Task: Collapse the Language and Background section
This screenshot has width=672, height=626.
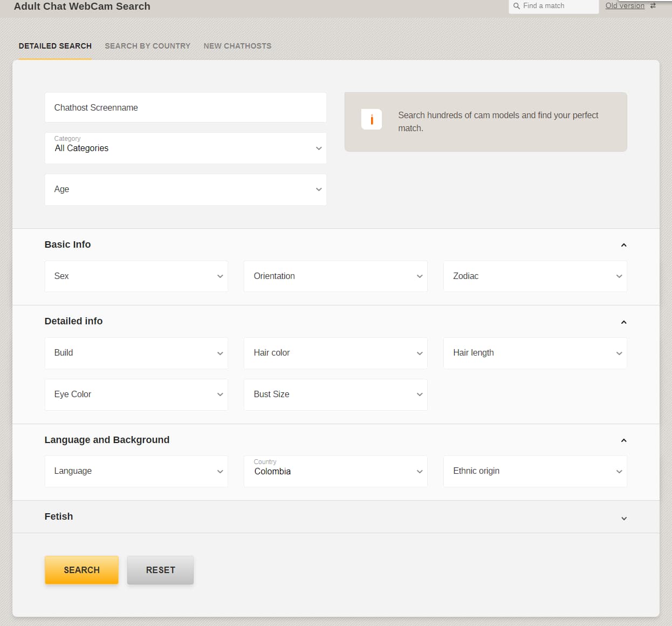Action: pyautogui.click(x=623, y=440)
